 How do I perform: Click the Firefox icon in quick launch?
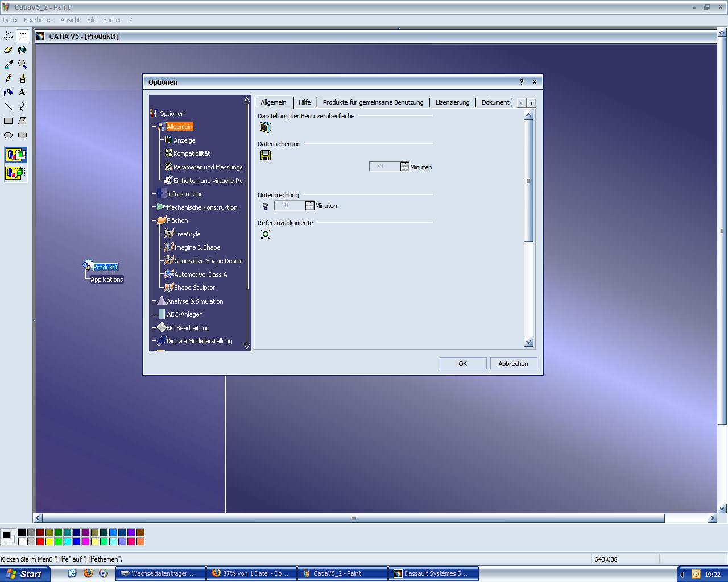pyautogui.click(x=88, y=573)
